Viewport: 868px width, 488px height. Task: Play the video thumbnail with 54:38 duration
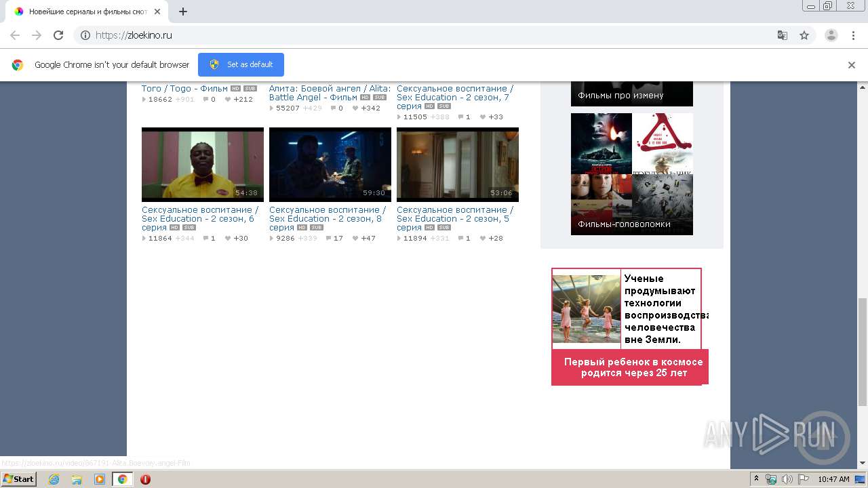[x=203, y=165]
